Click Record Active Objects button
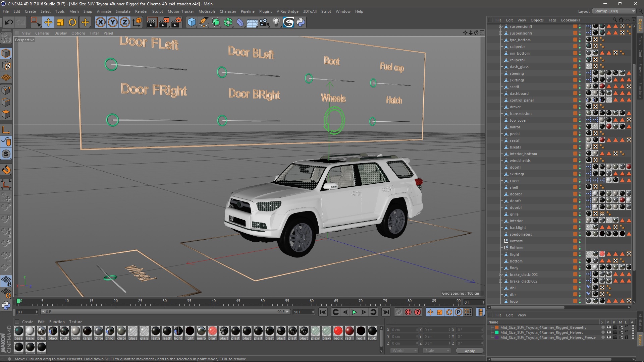This screenshot has height=362, width=644. coord(398,312)
